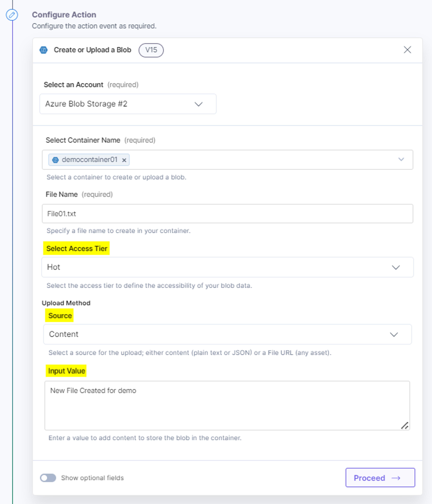This screenshot has width=432, height=504.
Task: Open the Source dropdown showing Content
Action: (227, 334)
